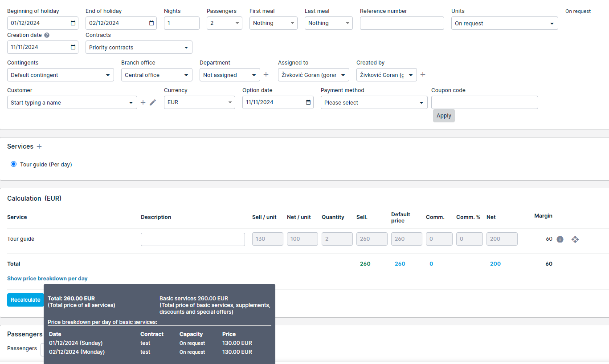This screenshot has height=364, width=609.
Task: Click Show price breakdown per day link
Action: [47, 279]
